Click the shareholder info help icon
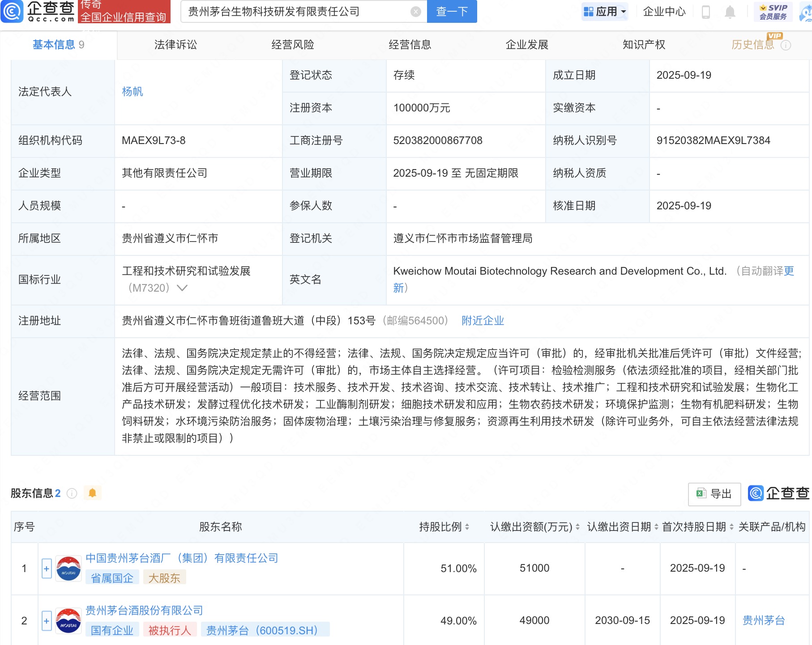812x645 pixels. (x=72, y=493)
